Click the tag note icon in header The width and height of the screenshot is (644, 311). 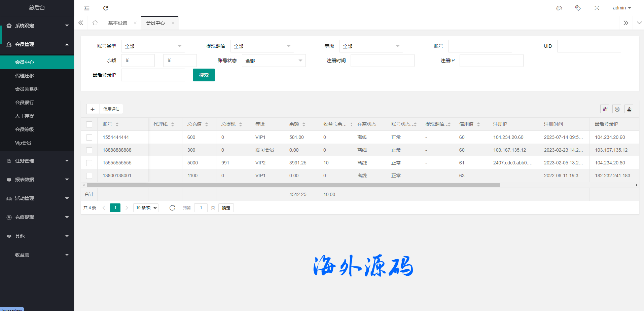(578, 8)
